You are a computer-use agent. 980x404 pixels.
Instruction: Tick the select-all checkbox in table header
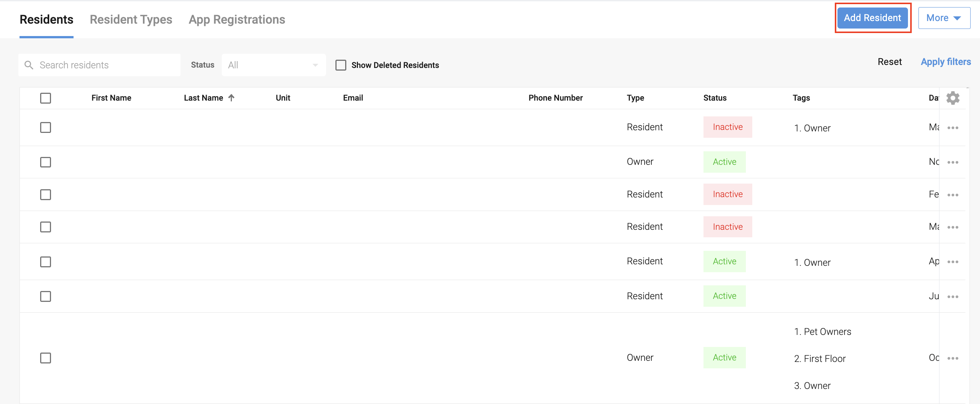click(x=46, y=98)
